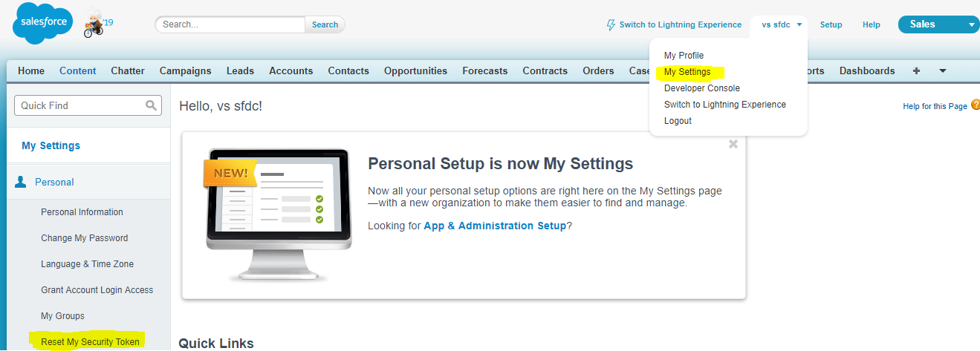The image size is (980, 351).
Task: Click the Search button
Action: pos(325,24)
